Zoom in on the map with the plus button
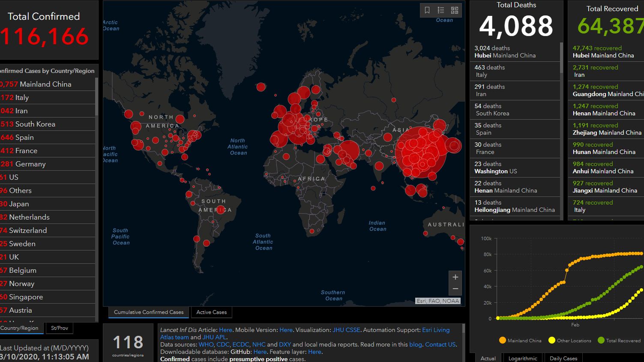This screenshot has height=362, width=644. 455,277
